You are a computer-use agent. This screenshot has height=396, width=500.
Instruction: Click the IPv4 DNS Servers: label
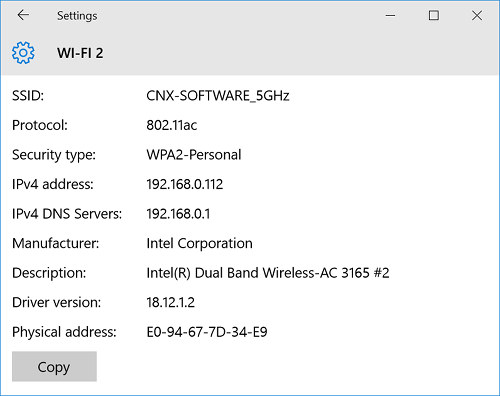coord(67,214)
